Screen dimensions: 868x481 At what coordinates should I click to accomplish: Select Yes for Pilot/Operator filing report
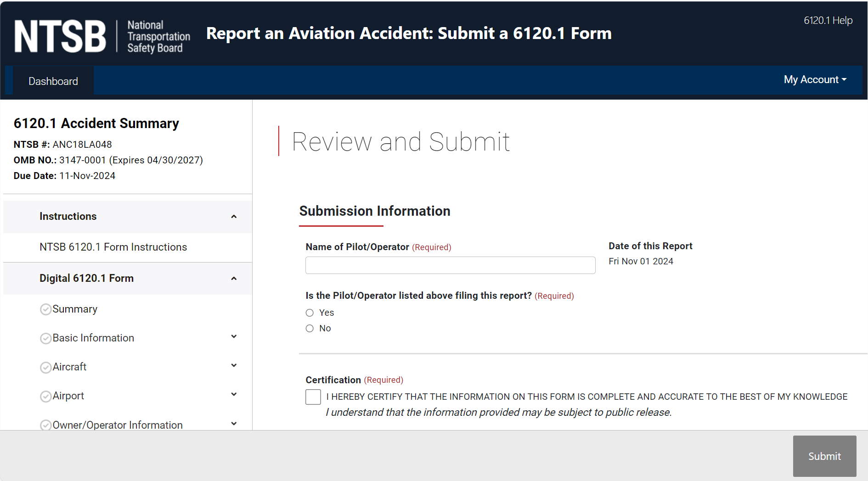(310, 313)
